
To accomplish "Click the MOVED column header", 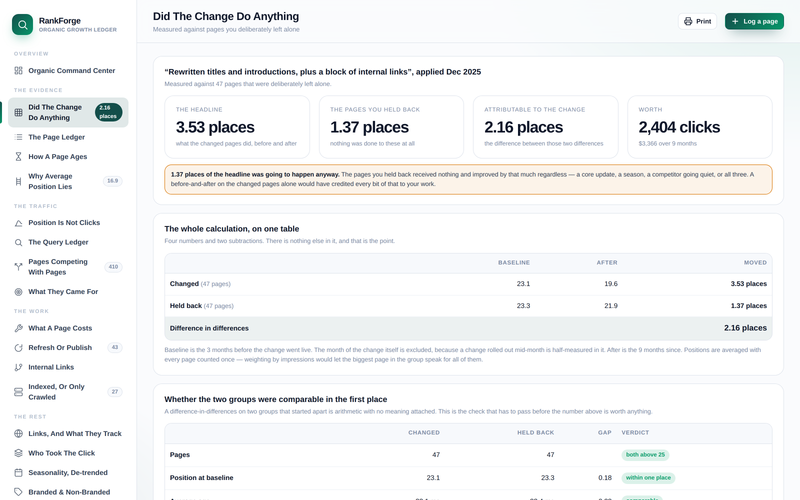I will [755, 263].
